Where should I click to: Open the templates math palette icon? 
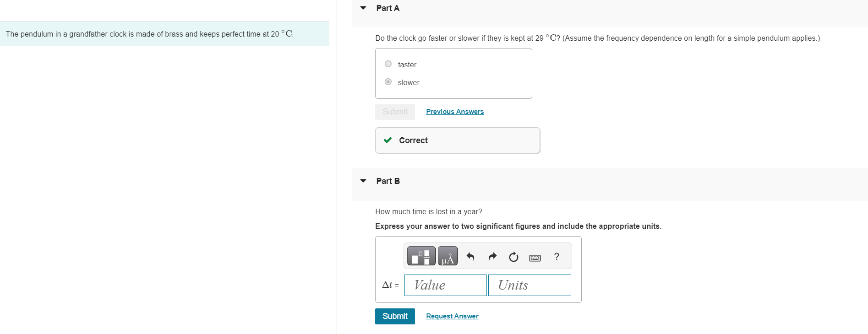pos(421,256)
